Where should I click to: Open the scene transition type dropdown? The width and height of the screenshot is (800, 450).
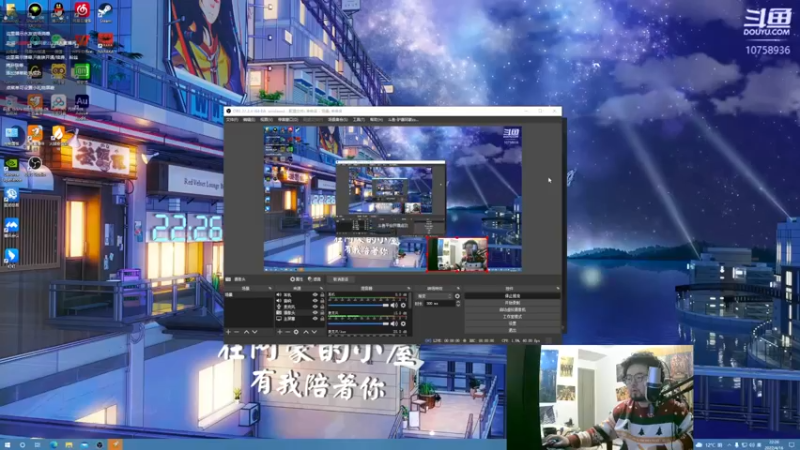point(434,296)
